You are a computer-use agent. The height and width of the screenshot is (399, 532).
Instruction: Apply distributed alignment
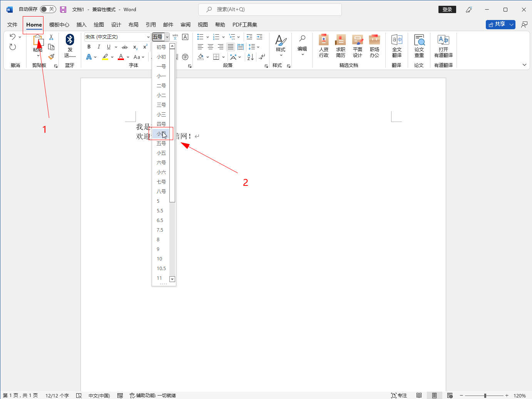click(241, 47)
